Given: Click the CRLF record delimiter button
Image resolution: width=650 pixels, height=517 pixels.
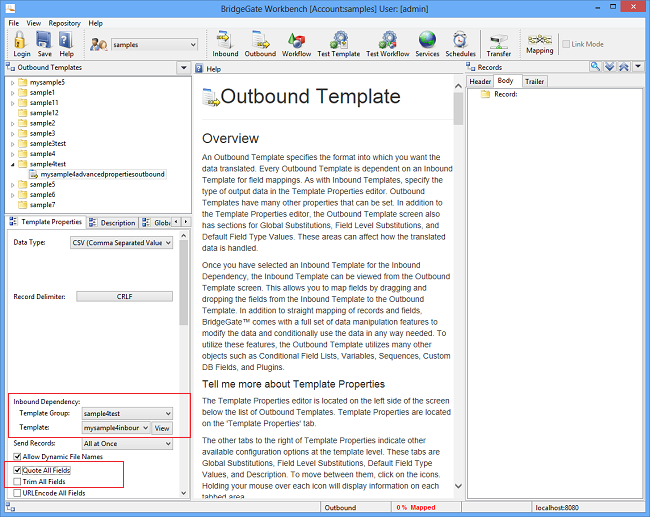Looking at the screenshot, I should coord(124,296).
